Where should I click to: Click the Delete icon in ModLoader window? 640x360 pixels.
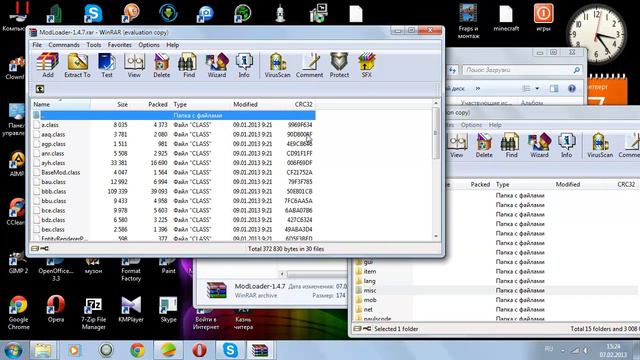162,65
